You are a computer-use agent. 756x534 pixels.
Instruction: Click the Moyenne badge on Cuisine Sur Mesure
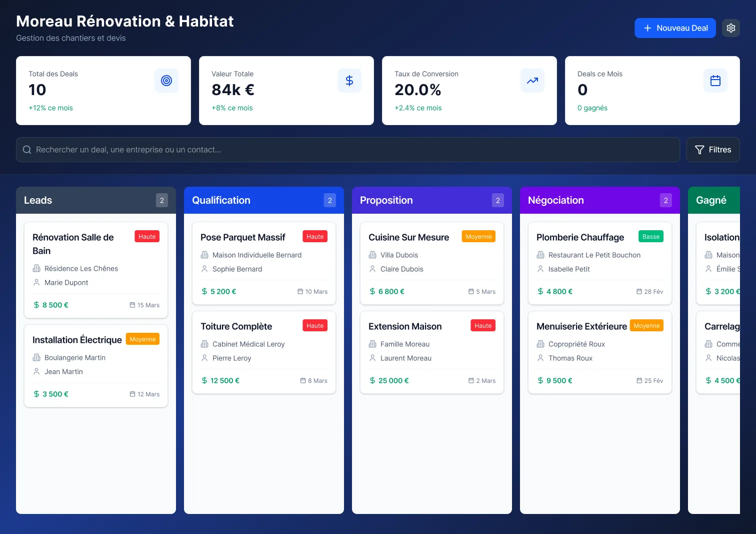[478, 236]
